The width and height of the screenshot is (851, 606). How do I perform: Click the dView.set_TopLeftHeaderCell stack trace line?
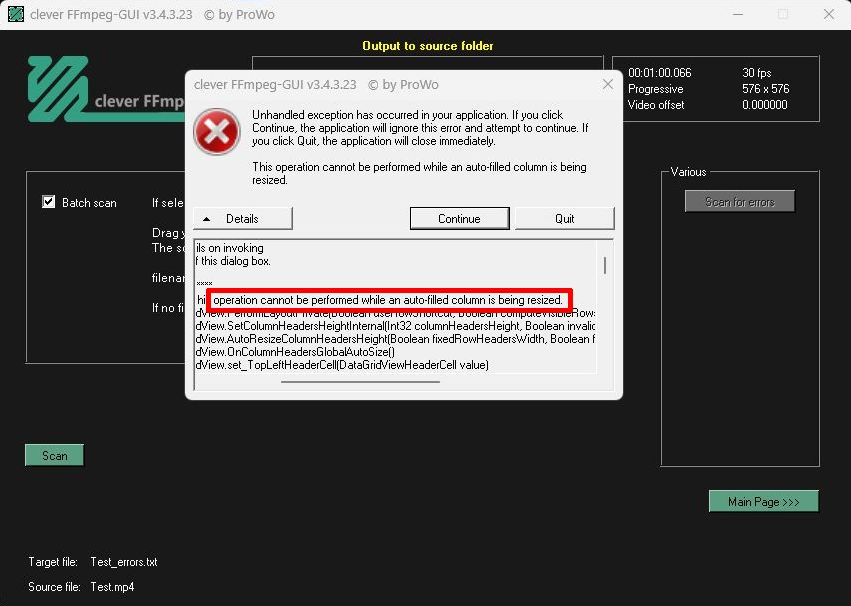tap(342, 365)
